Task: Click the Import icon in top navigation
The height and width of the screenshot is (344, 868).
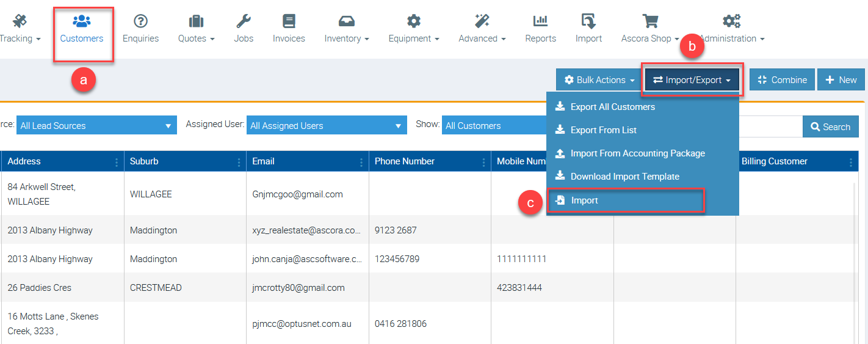Action: coord(588,22)
